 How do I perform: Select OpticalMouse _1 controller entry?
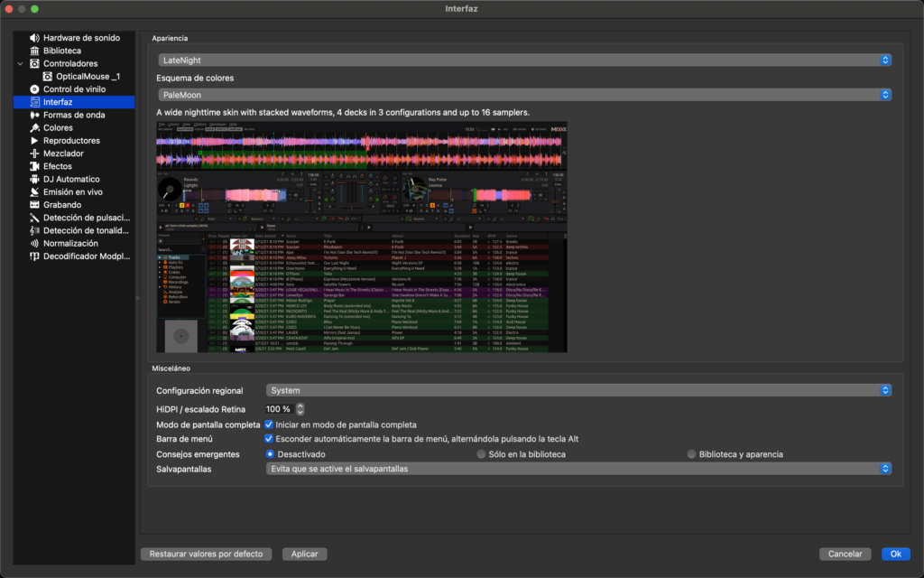88,77
